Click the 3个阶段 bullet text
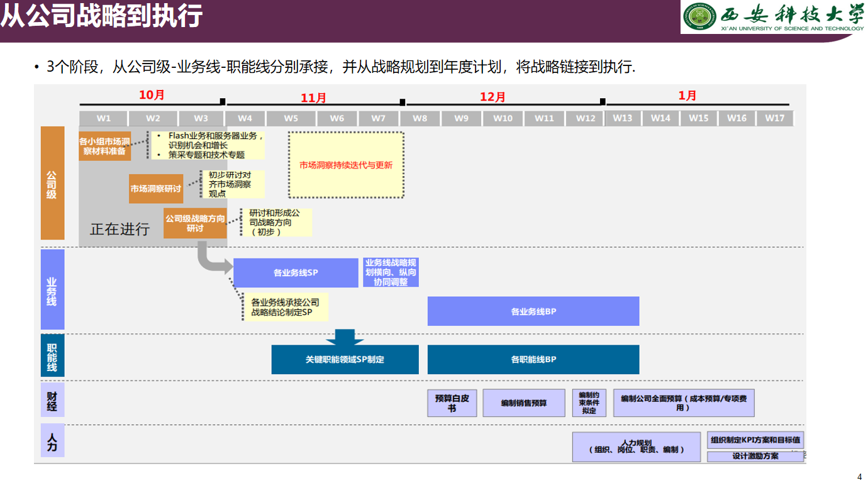 point(341,67)
